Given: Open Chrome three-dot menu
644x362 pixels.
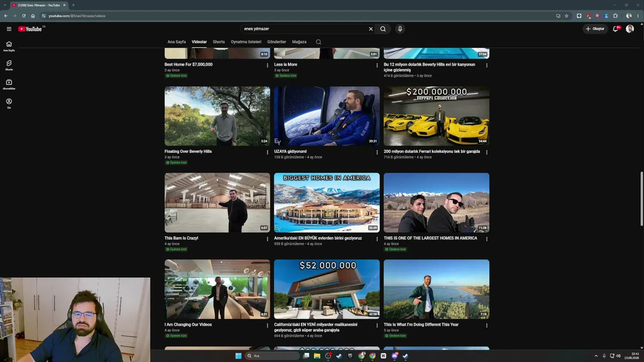Looking at the screenshot, I should [638, 16].
